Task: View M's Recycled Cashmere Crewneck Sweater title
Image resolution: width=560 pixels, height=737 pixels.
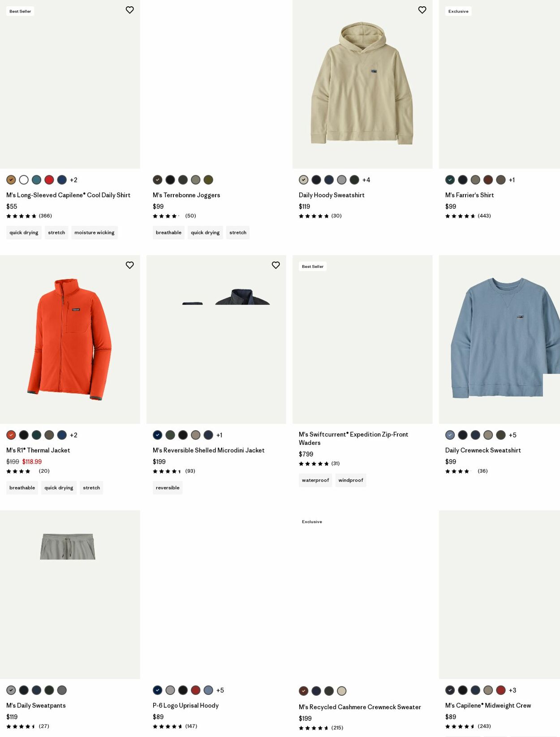Action: pyautogui.click(x=360, y=707)
